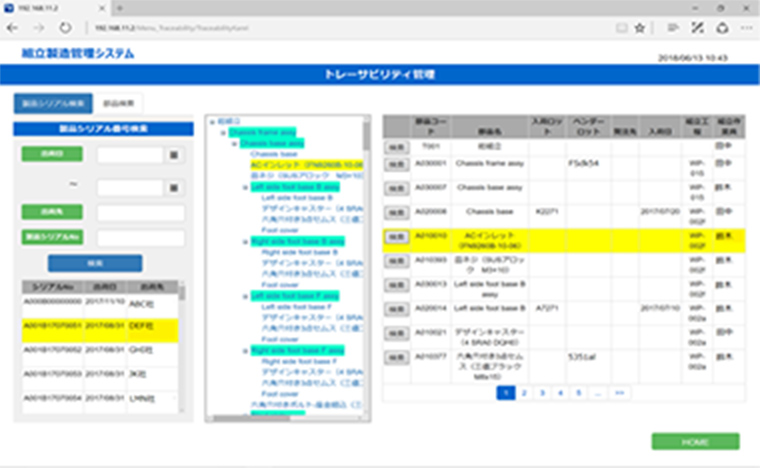Click the product serial number input field
The height and width of the screenshot is (468, 760).
point(141,237)
